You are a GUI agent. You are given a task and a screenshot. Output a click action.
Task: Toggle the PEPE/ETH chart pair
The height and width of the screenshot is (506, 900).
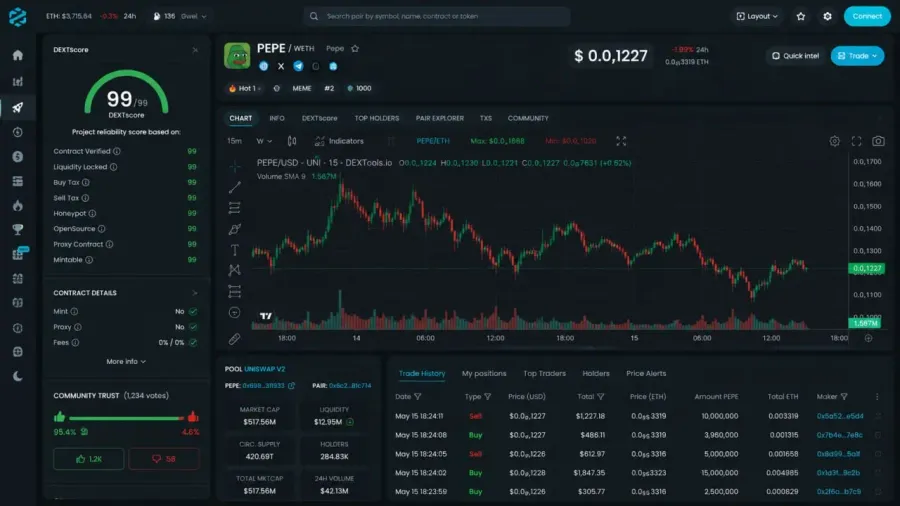(433, 141)
